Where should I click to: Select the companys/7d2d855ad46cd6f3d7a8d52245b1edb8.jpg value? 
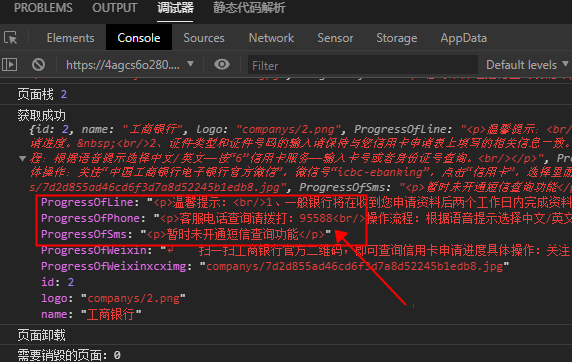[x=354, y=266]
